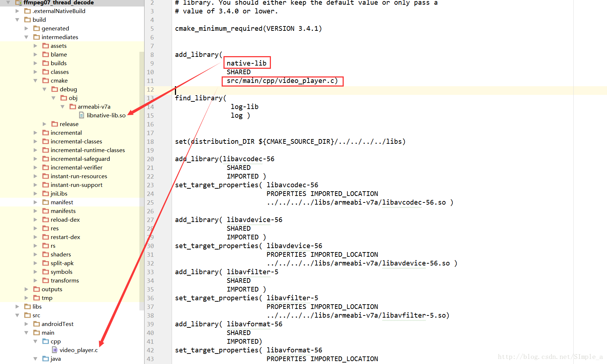Select the rs folder
The image size is (607, 364).
[x=53, y=246]
